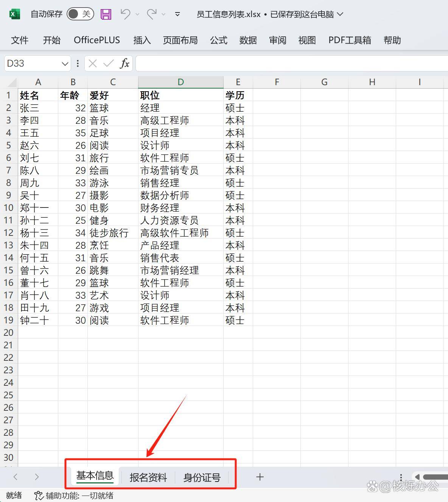448x502 pixels.
Task: Click the Save icon in the quick access toolbar
Action: pyautogui.click(x=106, y=14)
